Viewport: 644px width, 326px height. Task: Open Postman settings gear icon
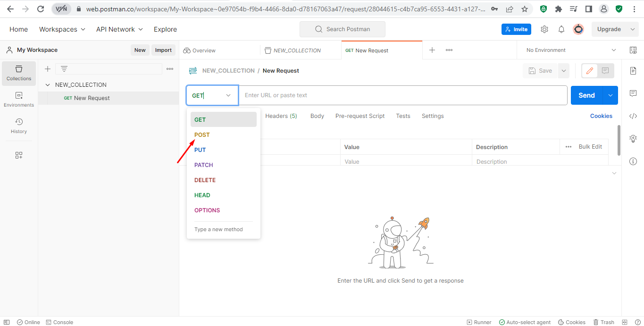coord(544,29)
